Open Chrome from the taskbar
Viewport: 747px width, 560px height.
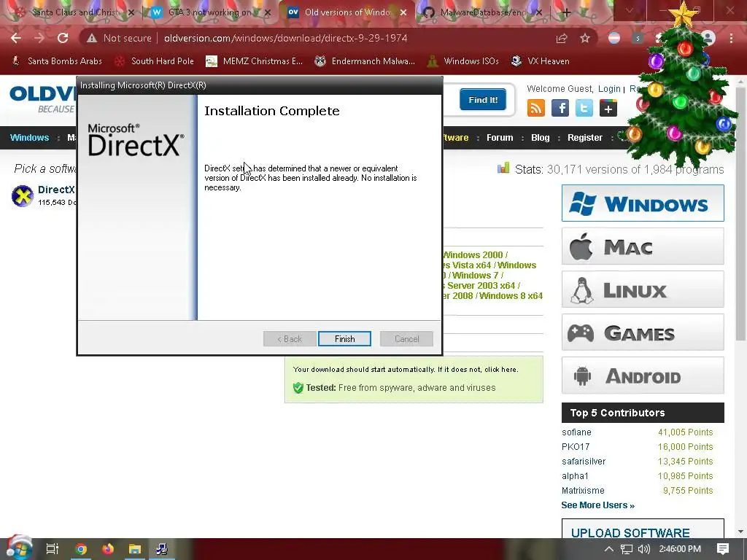[x=81, y=549]
